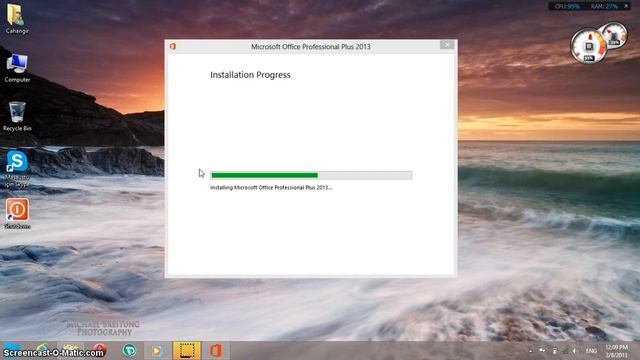Click the RAM usage readout
The width and height of the screenshot is (640, 360).
tap(604, 6)
